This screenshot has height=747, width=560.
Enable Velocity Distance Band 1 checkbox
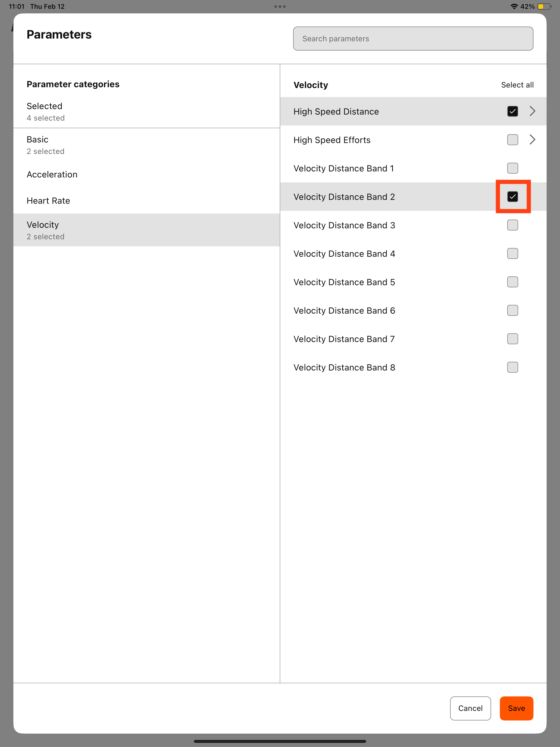[x=512, y=168]
